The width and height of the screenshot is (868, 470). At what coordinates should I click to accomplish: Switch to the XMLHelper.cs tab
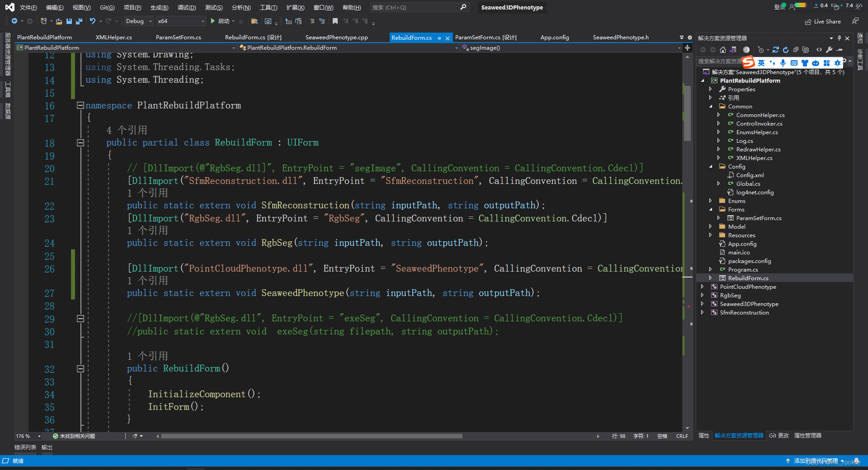(114, 38)
